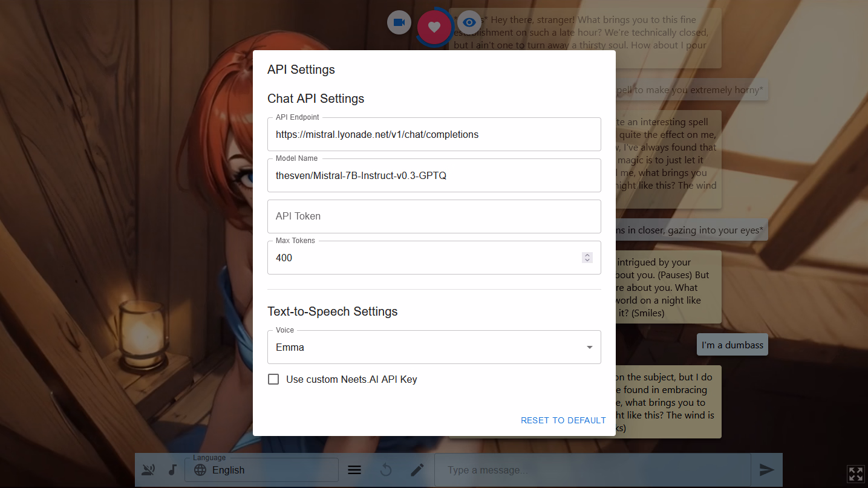Click the music note icon
Image resolution: width=868 pixels, height=488 pixels.
(172, 470)
